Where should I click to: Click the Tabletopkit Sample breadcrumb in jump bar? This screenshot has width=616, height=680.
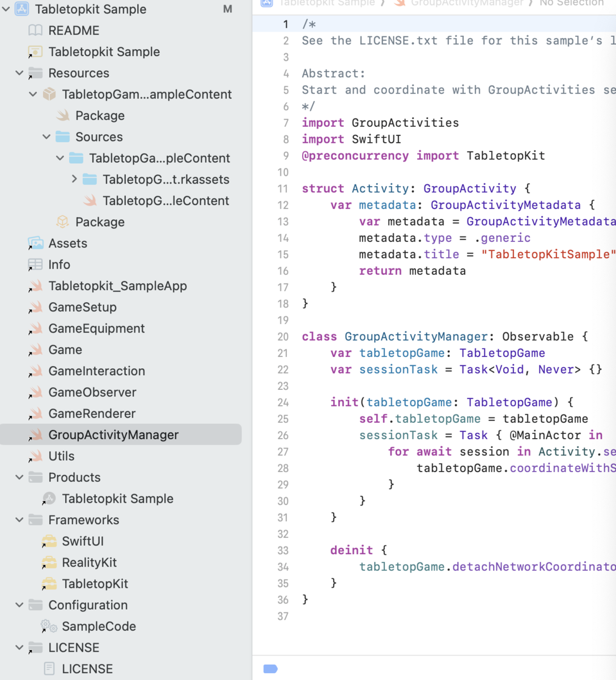[x=327, y=3]
